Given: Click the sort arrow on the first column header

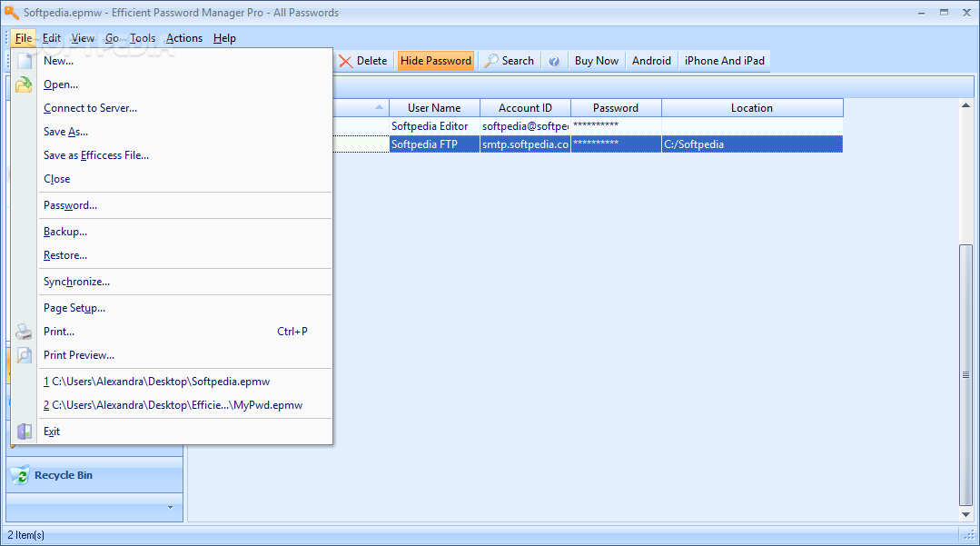Looking at the screenshot, I should [380, 107].
